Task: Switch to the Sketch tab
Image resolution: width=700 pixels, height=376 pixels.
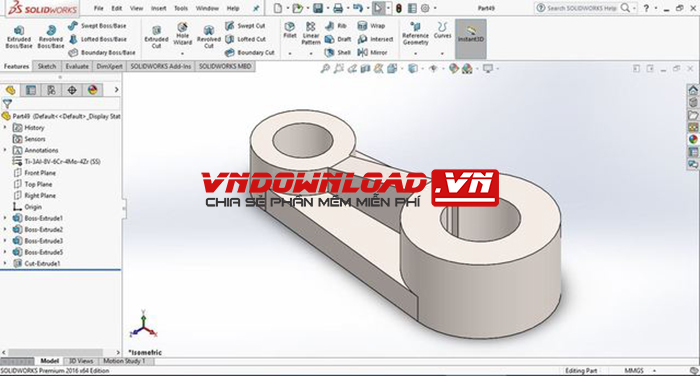Action: pyautogui.click(x=47, y=66)
